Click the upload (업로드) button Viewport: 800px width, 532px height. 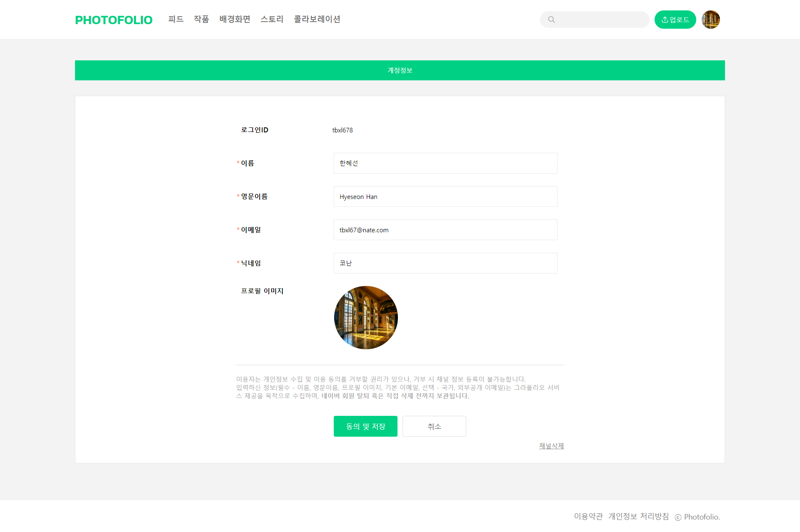[675, 20]
